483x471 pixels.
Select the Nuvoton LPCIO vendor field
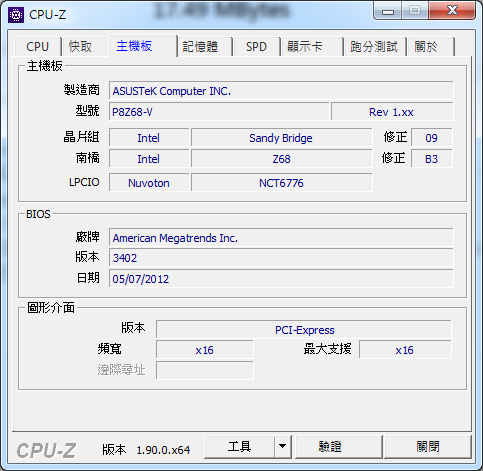click(x=149, y=183)
